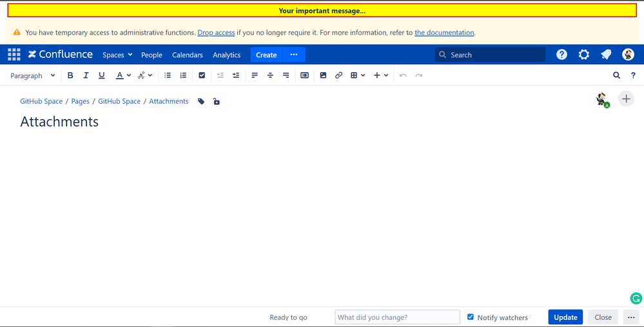The image size is (644, 327).
Task: Open the administration gear menu
Action: pos(584,55)
